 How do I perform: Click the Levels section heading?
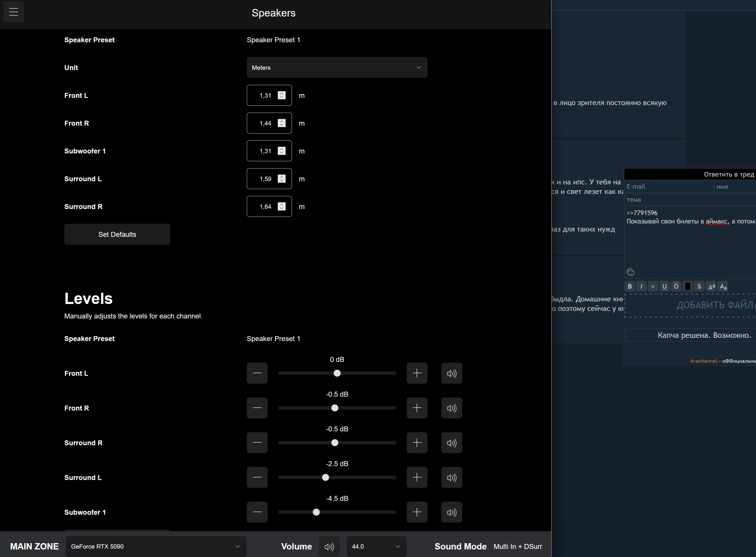click(88, 298)
